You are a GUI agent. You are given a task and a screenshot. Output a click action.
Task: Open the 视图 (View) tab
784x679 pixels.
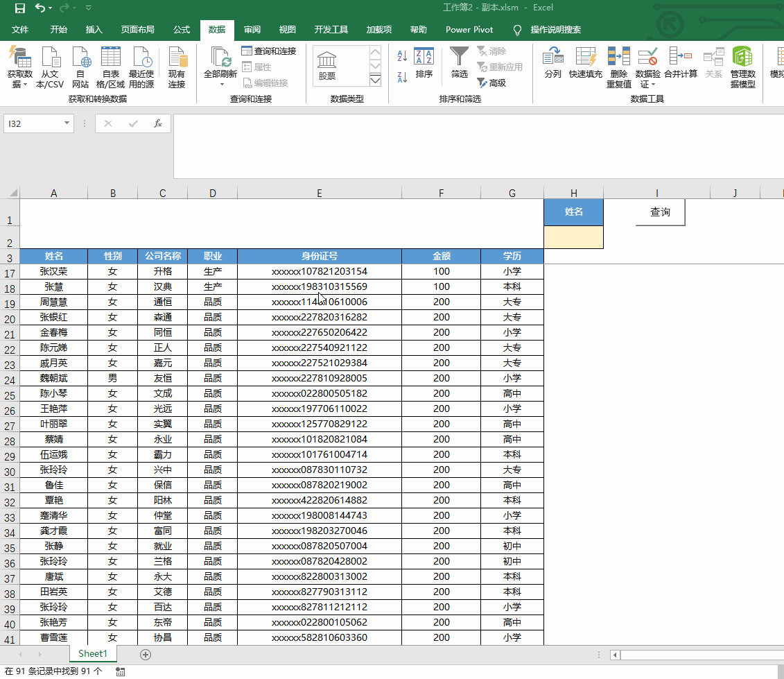[287, 30]
